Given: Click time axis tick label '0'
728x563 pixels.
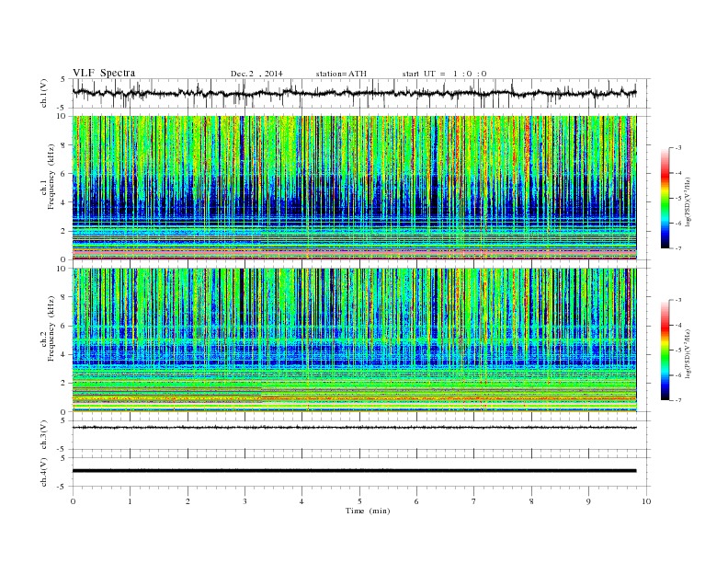Looking at the screenshot, I should pyautogui.click(x=73, y=501).
